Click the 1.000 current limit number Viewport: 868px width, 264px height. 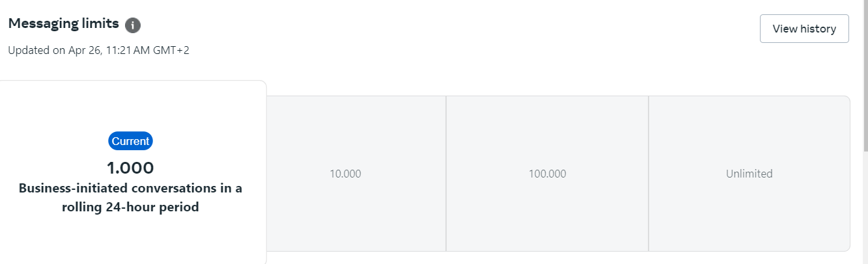130,168
